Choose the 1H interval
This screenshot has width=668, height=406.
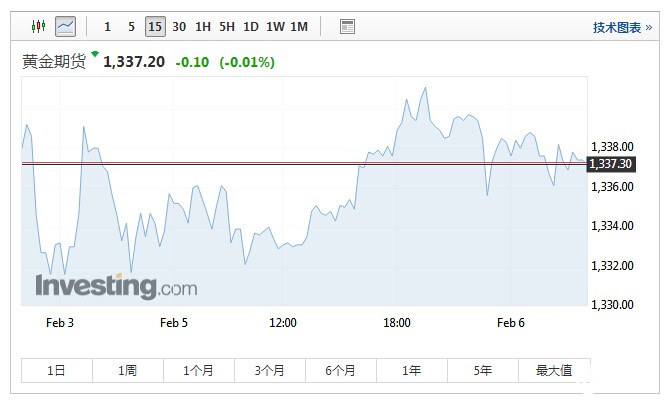click(203, 26)
